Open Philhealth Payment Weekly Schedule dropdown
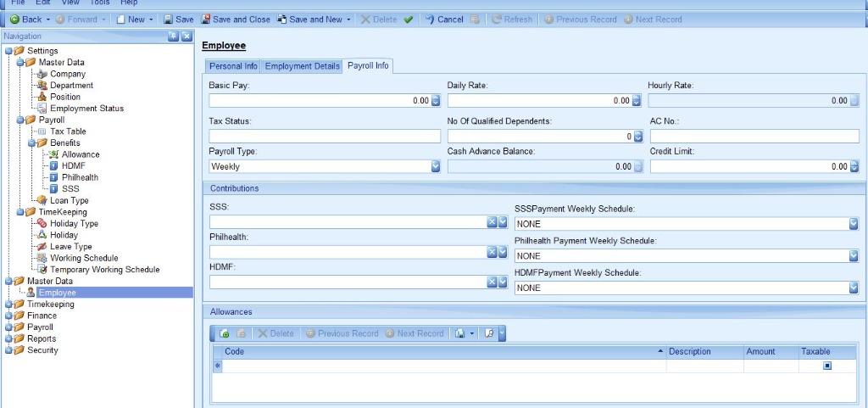Viewport: 868px width, 408px height. [x=854, y=256]
